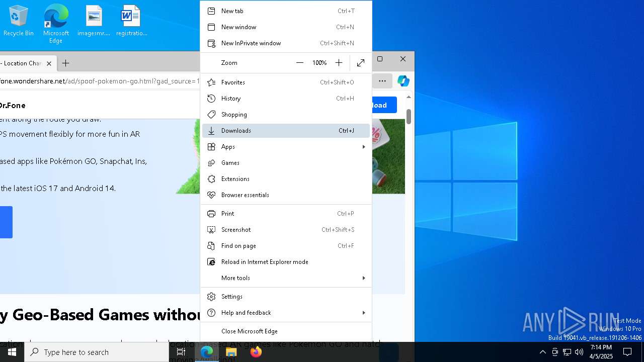Viewport: 644px width, 362px height.
Task: Click the Settings and more ellipsis button
Action: tap(382, 81)
